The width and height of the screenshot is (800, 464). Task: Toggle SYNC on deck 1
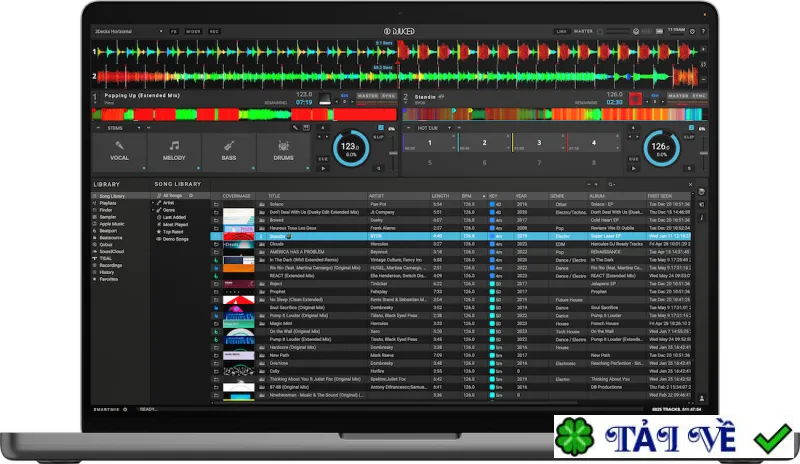point(389,95)
